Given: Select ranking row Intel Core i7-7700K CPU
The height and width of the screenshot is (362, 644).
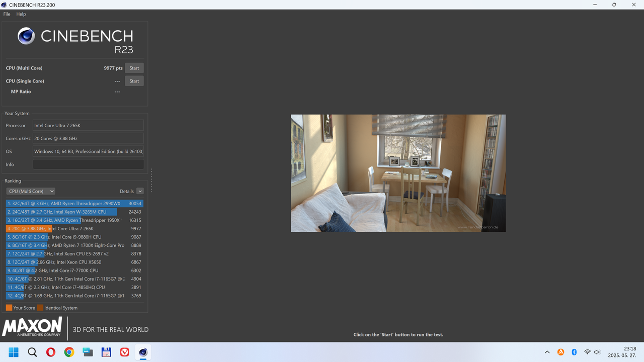Looking at the screenshot, I should (74, 270).
